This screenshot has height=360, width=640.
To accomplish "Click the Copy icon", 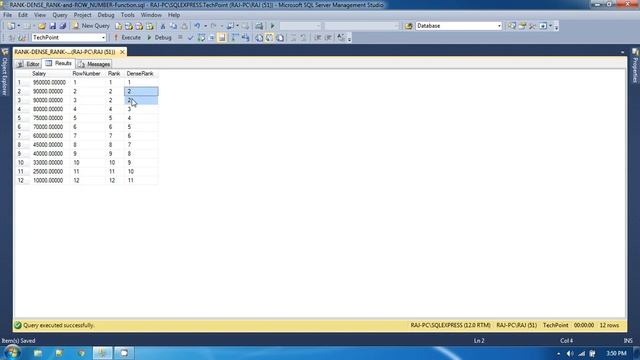I will (173, 26).
